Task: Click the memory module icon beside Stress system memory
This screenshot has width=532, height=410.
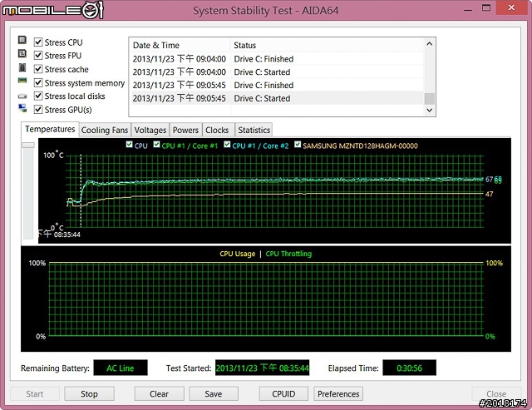Action: pyautogui.click(x=22, y=81)
